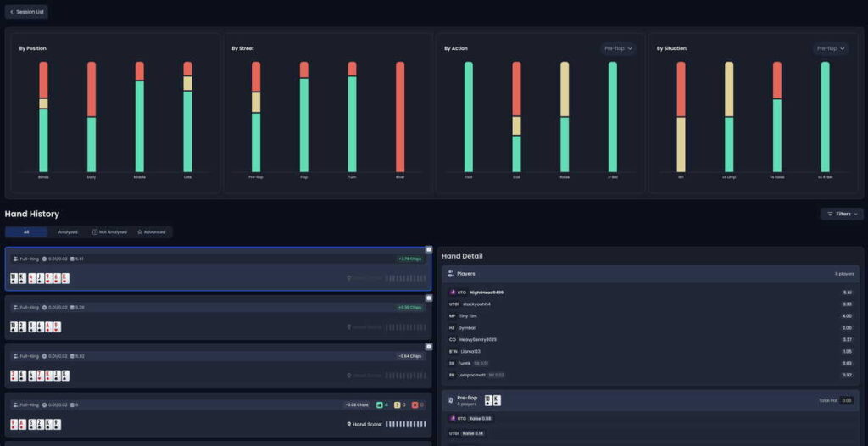This screenshot has width=868, height=446.
Task: Click the vs 4-Bet bar in By Situation
Action: coord(826,117)
